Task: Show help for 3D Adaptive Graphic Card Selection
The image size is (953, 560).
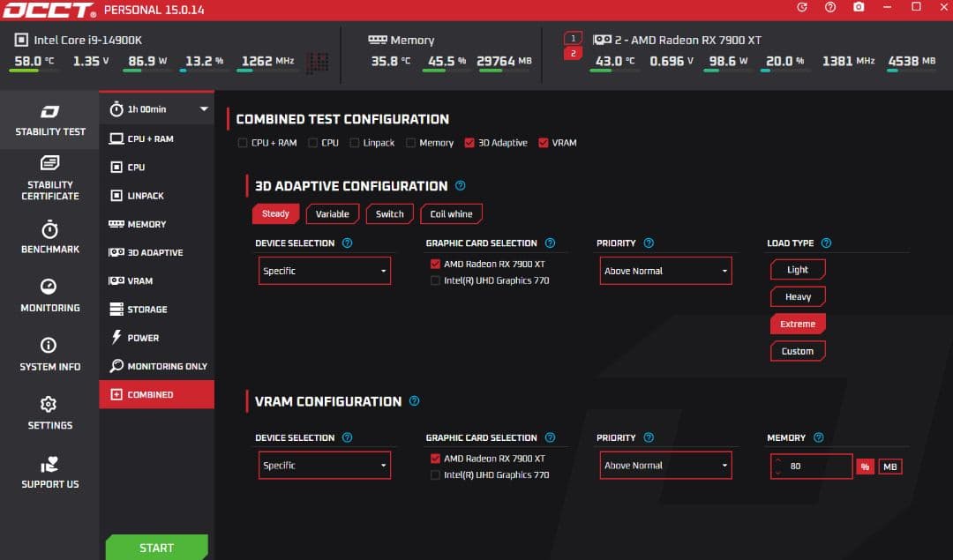Action: [x=550, y=243]
